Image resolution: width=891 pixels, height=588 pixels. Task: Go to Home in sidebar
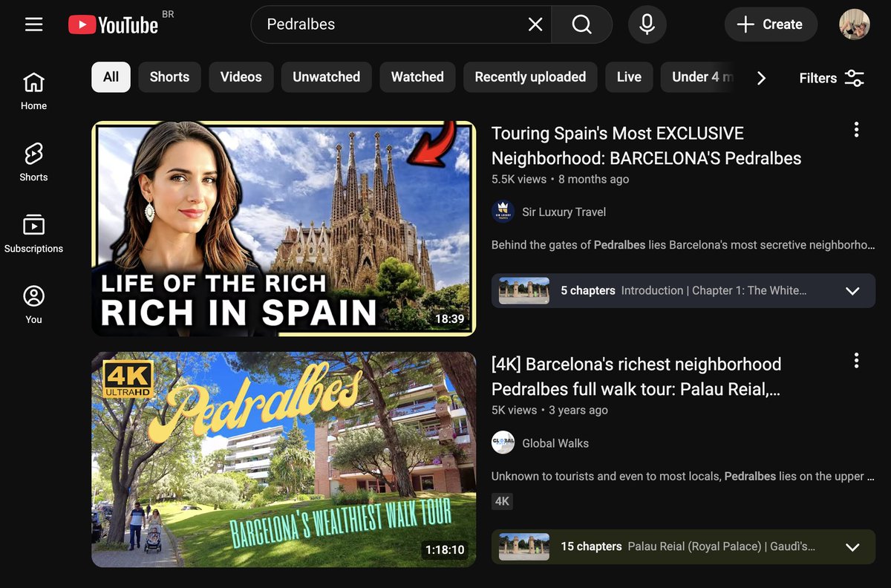(x=33, y=91)
